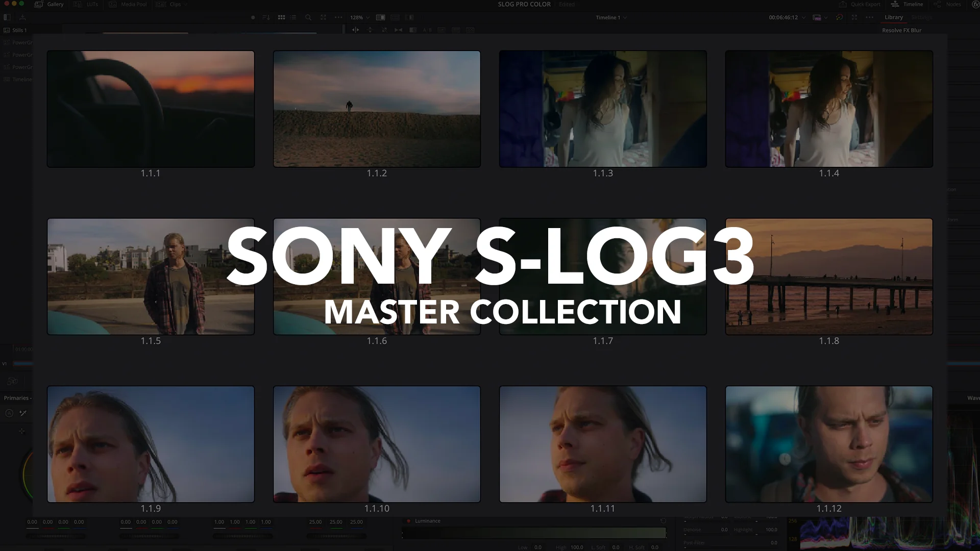
Task: Select still thumbnail 1.1.9
Action: pos(151,444)
